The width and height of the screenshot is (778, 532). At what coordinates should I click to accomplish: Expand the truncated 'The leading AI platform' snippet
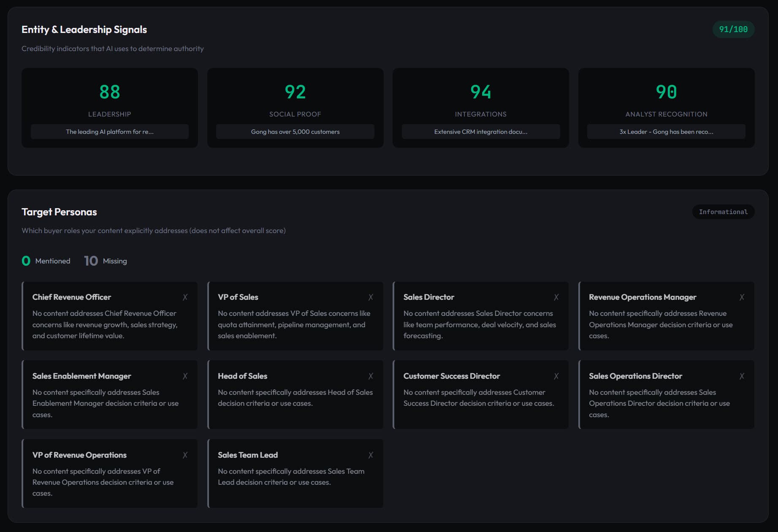110,132
